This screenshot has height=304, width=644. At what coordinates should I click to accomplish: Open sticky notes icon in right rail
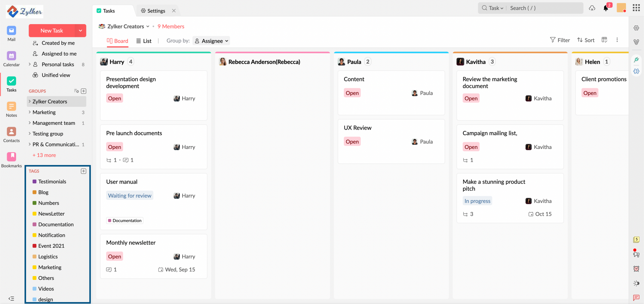click(x=636, y=239)
